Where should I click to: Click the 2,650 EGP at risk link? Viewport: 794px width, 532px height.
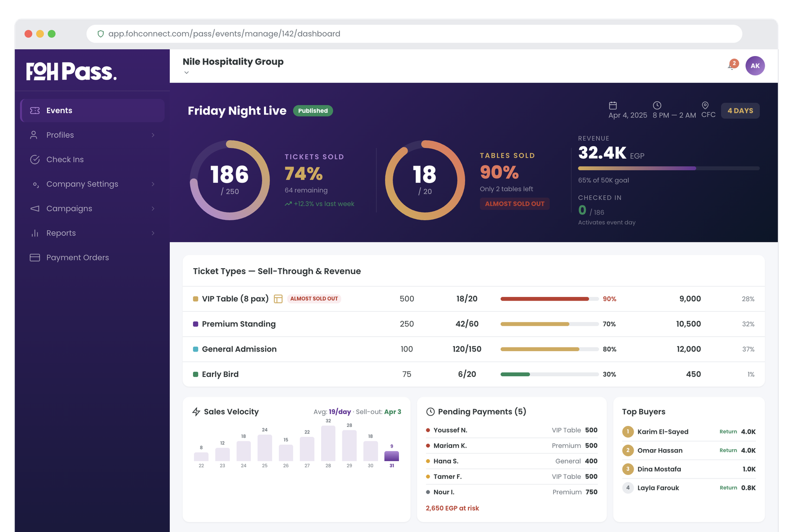point(452,508)
